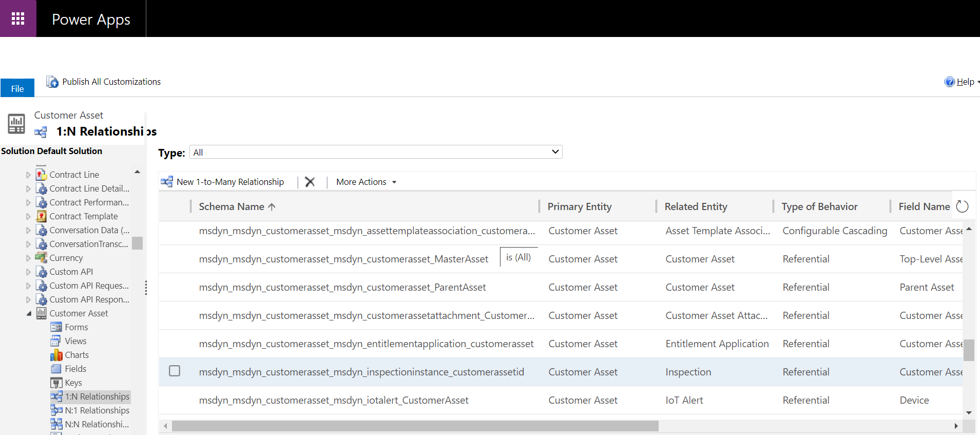Click the N:N Relationships tree icon
980x435 pixels.
(x=56, y=424)
